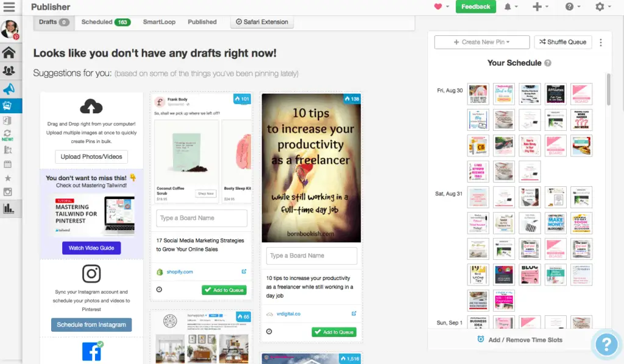Open the calendar icon in sidebar
624x364 pixels.
7,164
